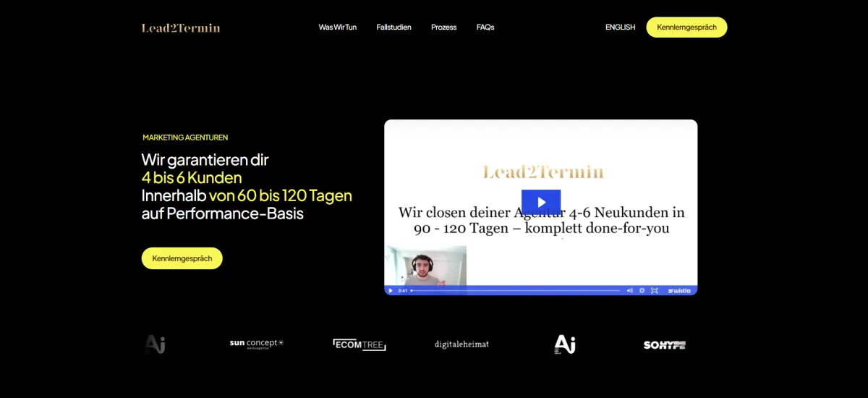868x398 pixels.
Task: Click the Wistia logo in player bar
Action: pos(679,290)
